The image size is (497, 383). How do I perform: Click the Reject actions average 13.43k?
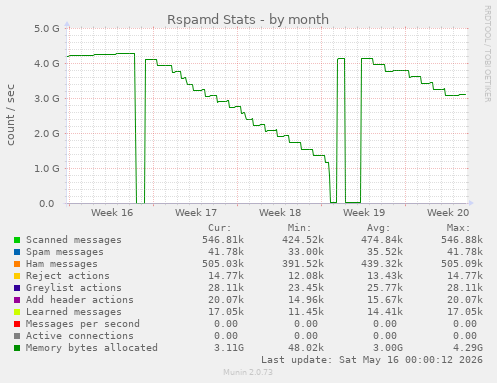(385, 276)
